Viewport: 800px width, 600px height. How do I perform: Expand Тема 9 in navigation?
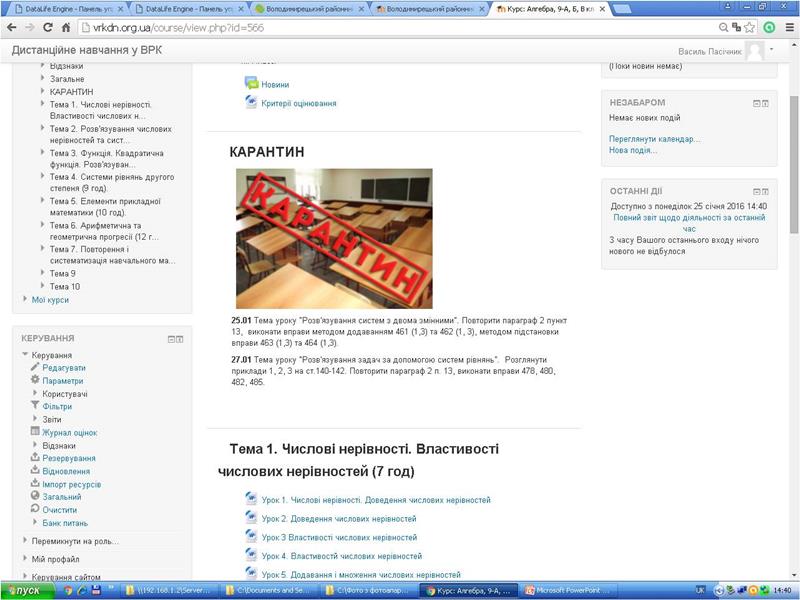coord(42,272)
